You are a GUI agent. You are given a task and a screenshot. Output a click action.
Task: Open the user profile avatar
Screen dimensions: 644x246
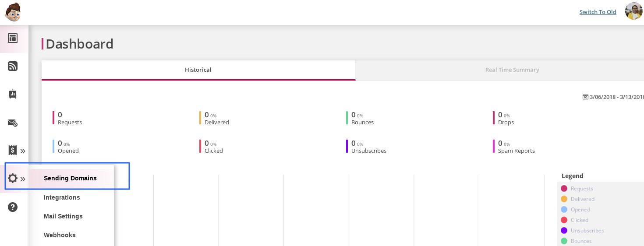click(x=633, y=11)
